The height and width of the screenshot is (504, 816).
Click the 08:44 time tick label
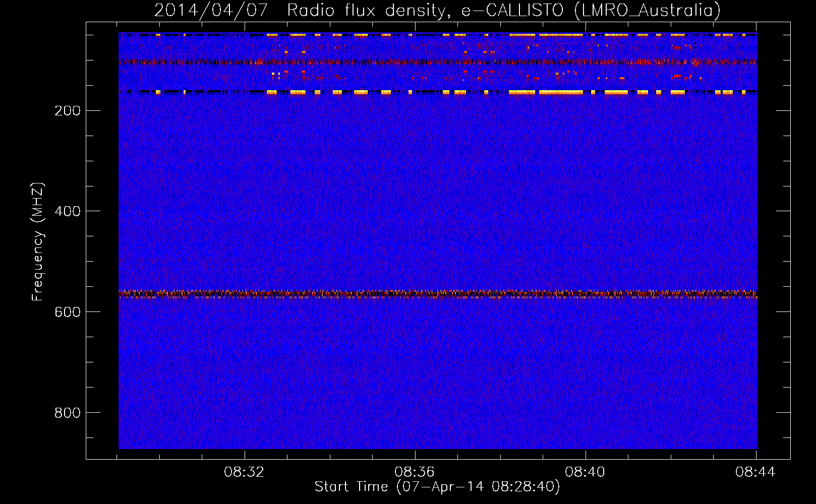[x=755, y=472]
